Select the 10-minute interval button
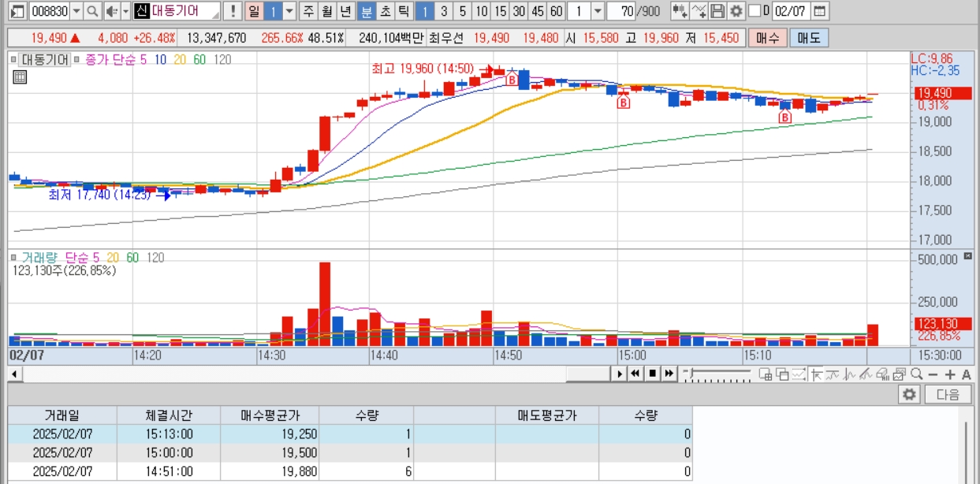This screenshot has width=980, height=484. coord(481,11)
